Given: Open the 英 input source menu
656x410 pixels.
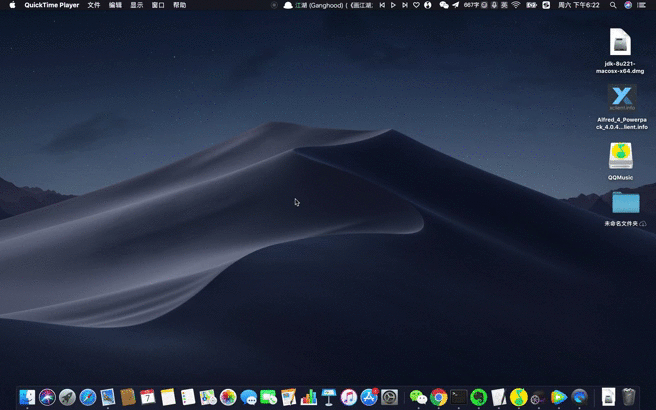Looking at the screenshot, I should point(505,5).
